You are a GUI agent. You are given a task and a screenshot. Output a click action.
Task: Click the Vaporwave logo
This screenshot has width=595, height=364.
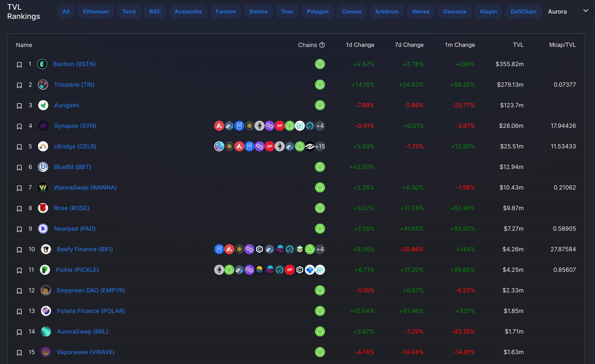tap(46, 352)
